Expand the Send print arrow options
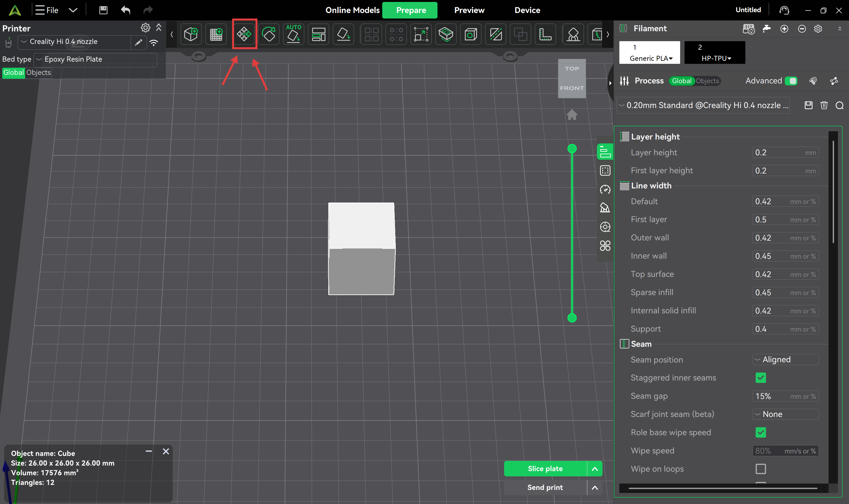The height and width of the screenshot is (504, 849). tap(595, 487)
